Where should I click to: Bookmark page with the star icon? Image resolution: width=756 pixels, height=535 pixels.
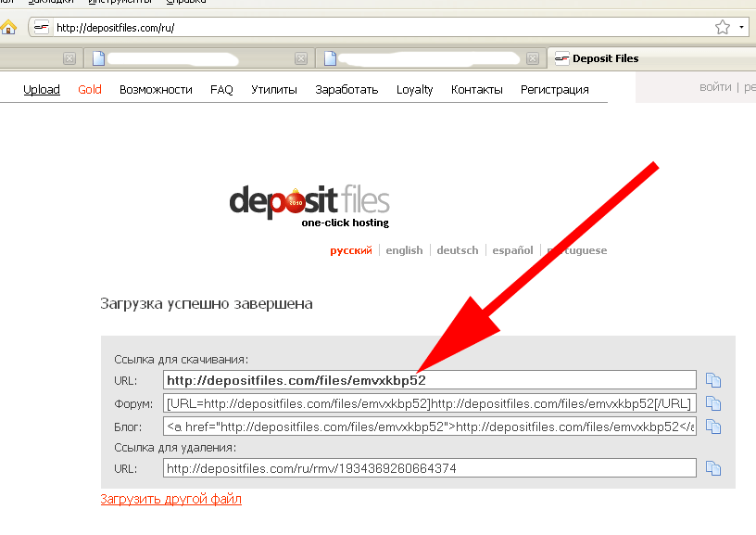pos(724,27)
